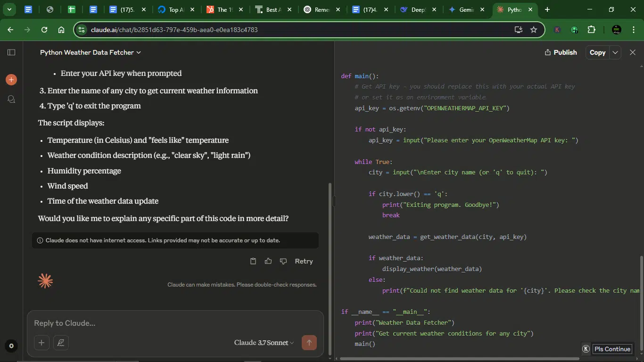Open the writing style selector icon
Screen dimensions: 644x362
(x=61, y=343)
